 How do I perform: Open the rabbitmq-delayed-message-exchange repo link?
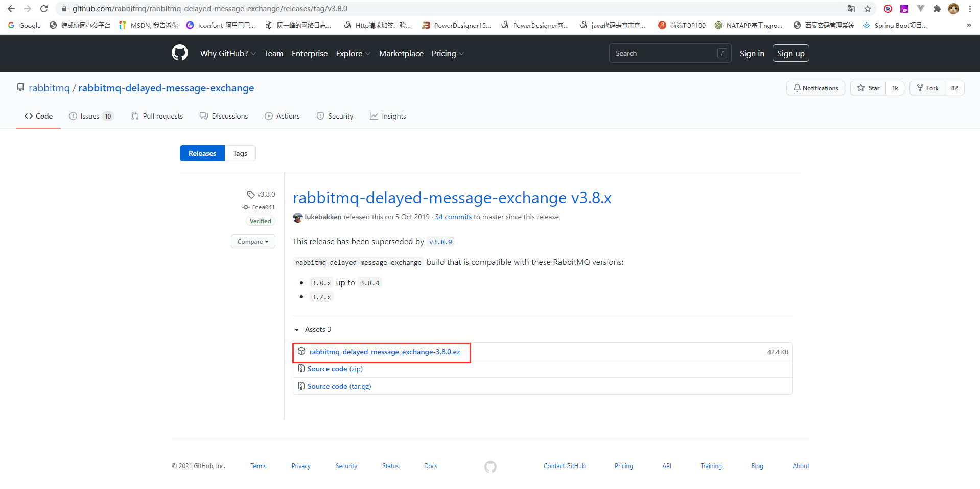click(x=166, y=88)
